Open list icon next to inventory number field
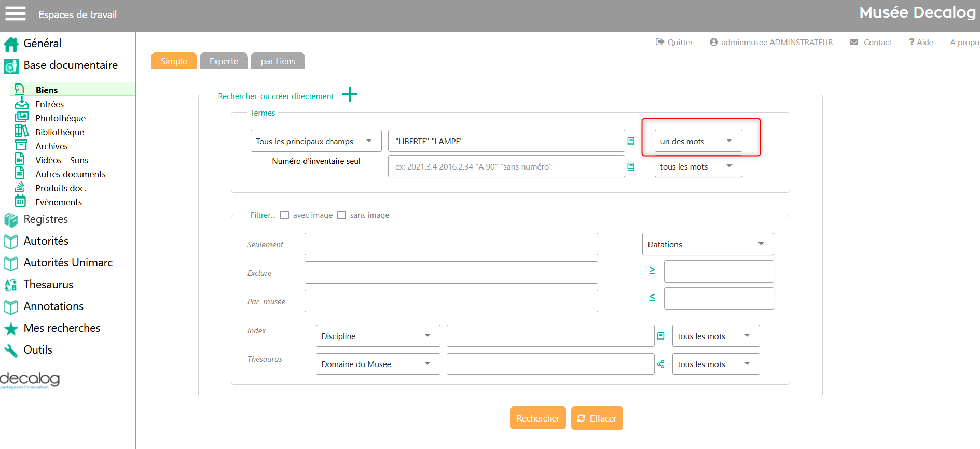This screenshot has height=449, width=980. tap(631, 166)
